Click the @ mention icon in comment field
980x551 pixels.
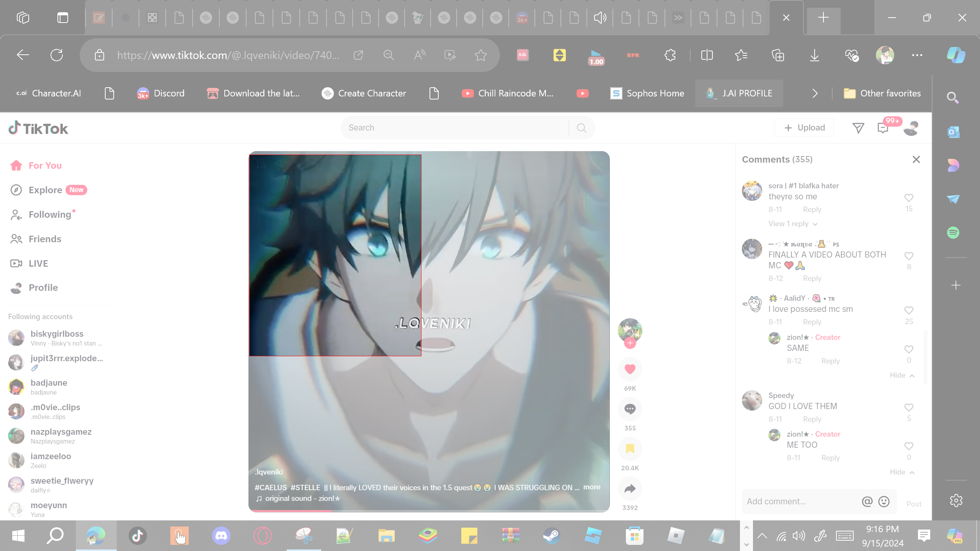[x=867, y=501]
